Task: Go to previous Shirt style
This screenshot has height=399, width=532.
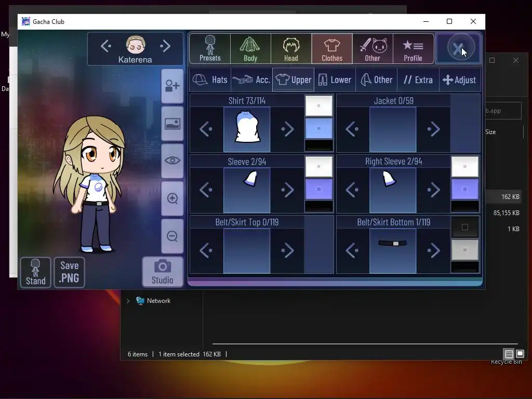Action: click(x=206, y=129)
